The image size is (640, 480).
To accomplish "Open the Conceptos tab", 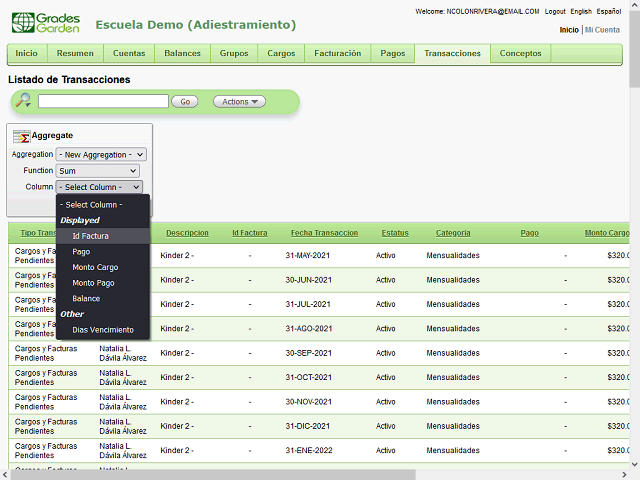I will [x=520, y=53].
